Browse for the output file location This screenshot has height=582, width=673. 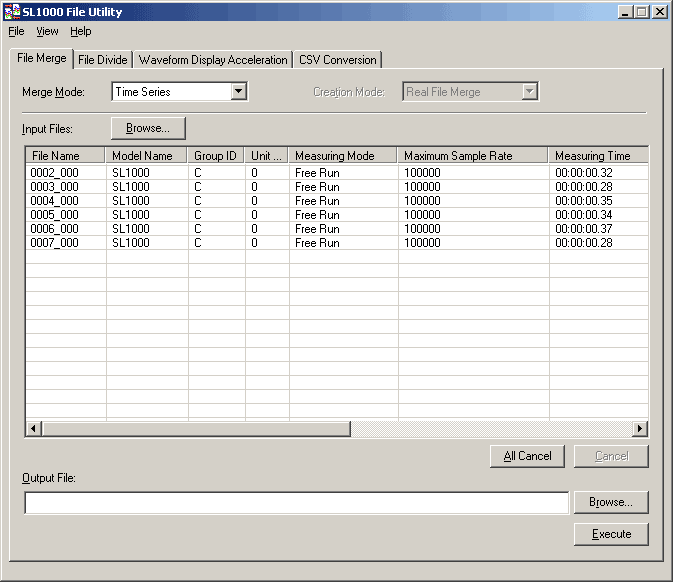(x=611, y=502)
